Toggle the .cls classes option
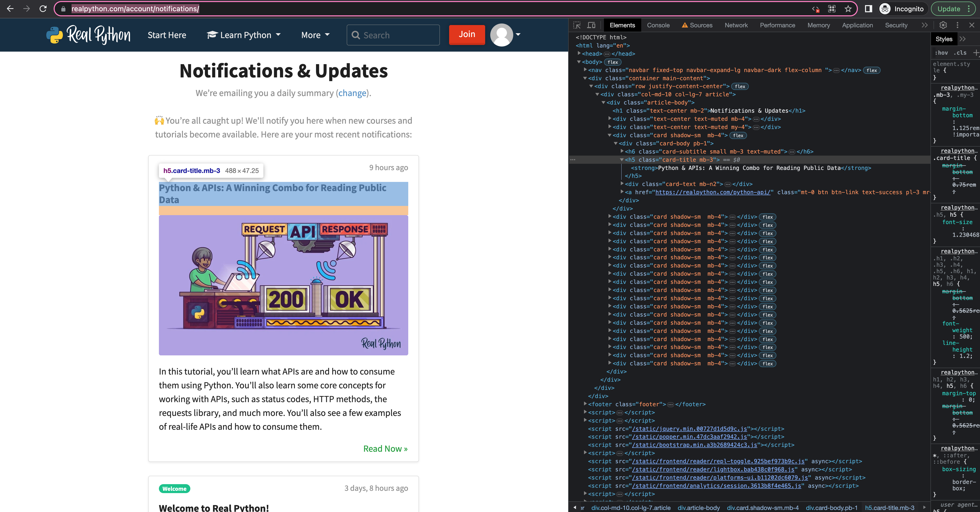The width and height of the screenshot is (980, 512). point(960,53)
